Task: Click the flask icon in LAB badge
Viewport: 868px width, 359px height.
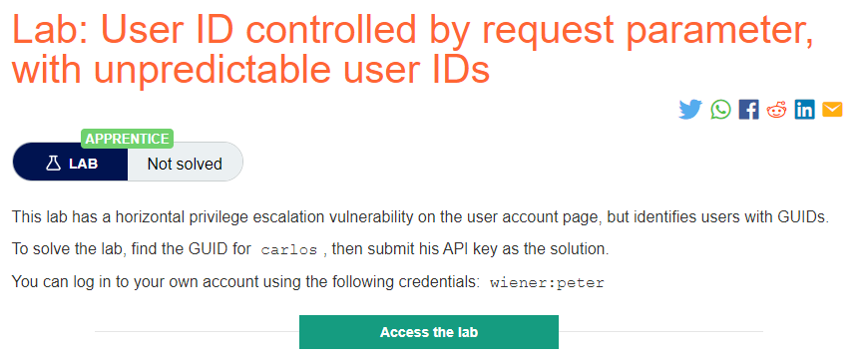Action: (x=53, y=164)
